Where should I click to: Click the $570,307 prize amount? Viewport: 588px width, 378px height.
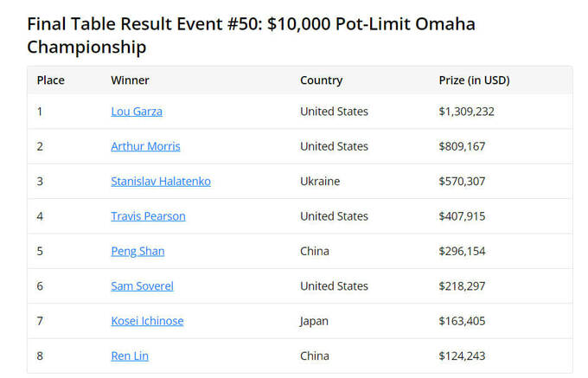point(462,182)
